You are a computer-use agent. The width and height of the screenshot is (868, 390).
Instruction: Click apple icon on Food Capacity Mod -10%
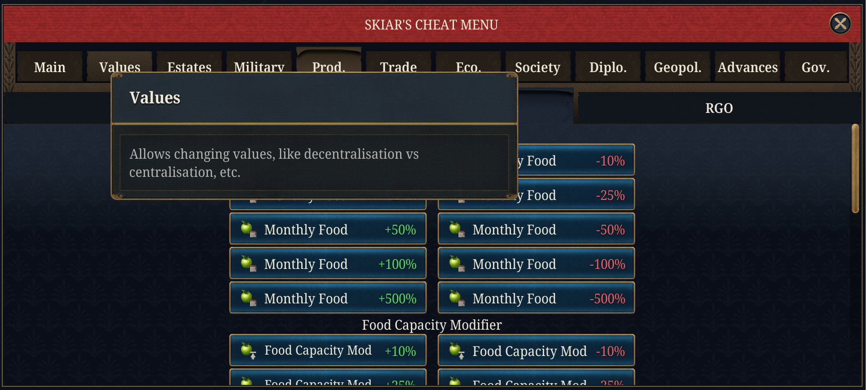[456, 350]
